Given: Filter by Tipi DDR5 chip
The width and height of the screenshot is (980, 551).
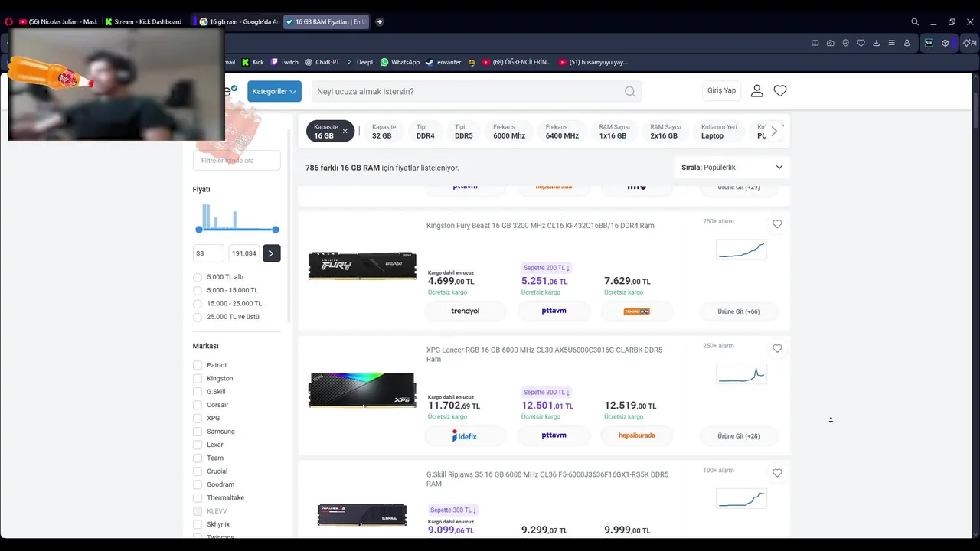Looking at the screenshot, I should coord(464,132).
